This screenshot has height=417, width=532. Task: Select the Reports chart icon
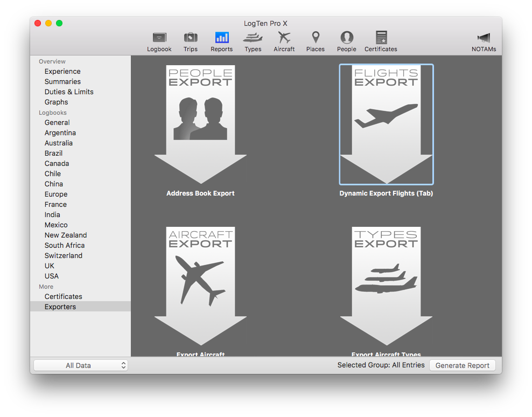(222, 38)
